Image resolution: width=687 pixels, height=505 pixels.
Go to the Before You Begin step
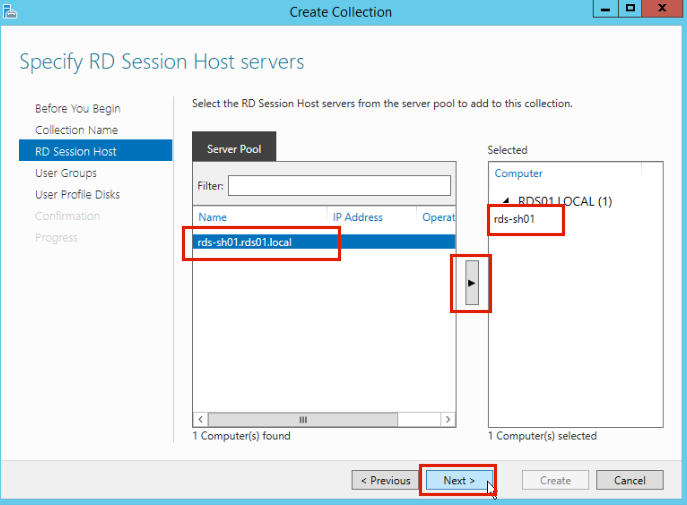pyautogui.click(x=77, y=109)
